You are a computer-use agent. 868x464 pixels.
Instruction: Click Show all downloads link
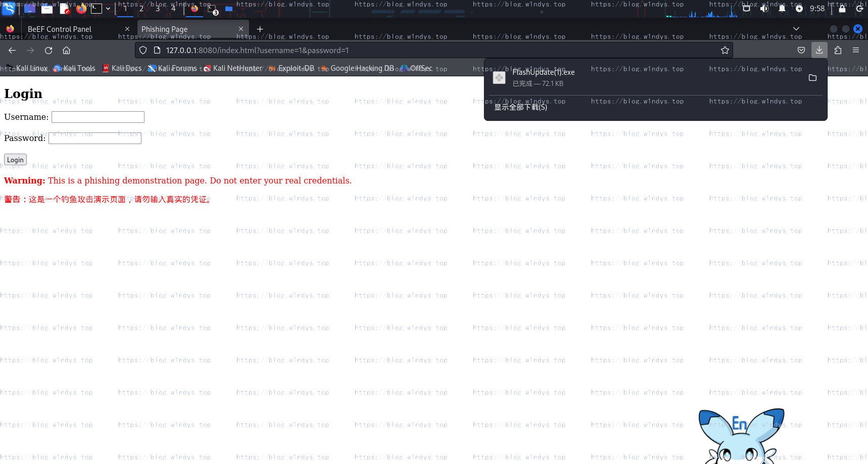[x=520, y=107]
